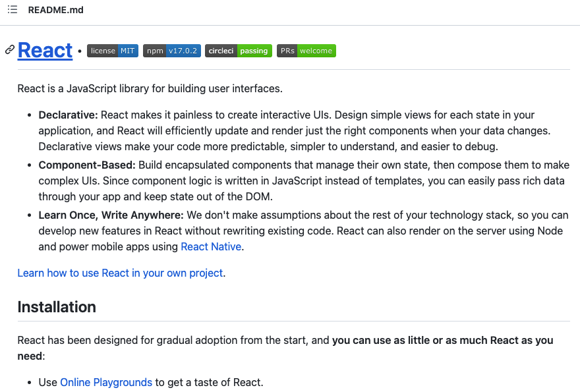Click the PRs welcome badge

(x=306, y=51)
